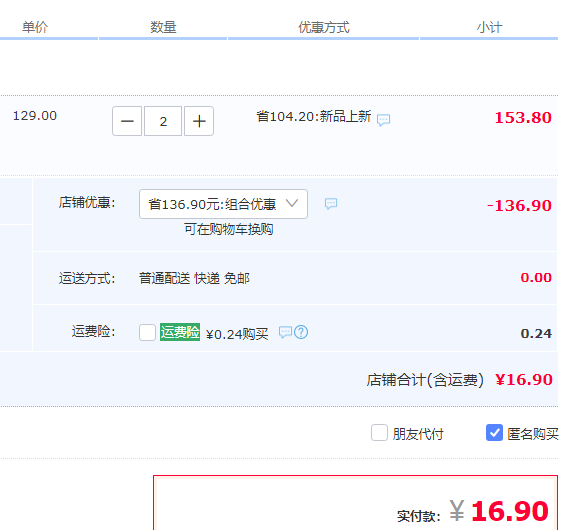Image resolution: width=566 pixels, height=530 pixels.
Task: Enable the 运费险 checkbox
Action: point(147,332)
